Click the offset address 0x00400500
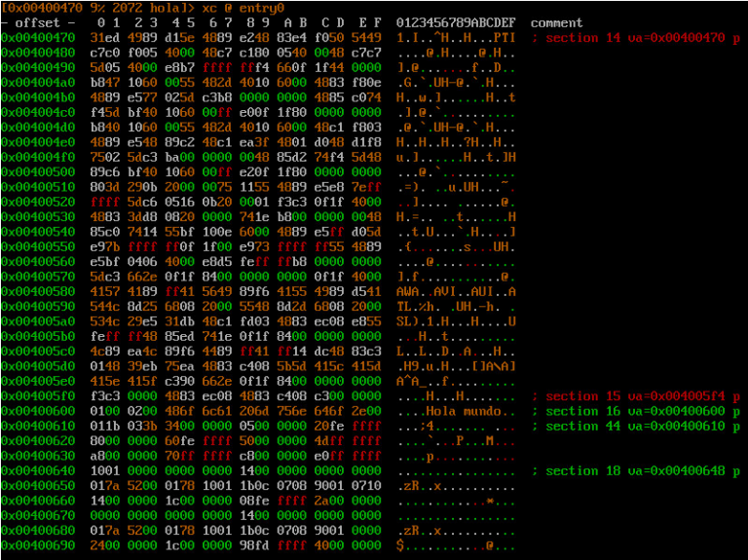Image resolution: width=748 pixels, height=560 pixels. 38,172
